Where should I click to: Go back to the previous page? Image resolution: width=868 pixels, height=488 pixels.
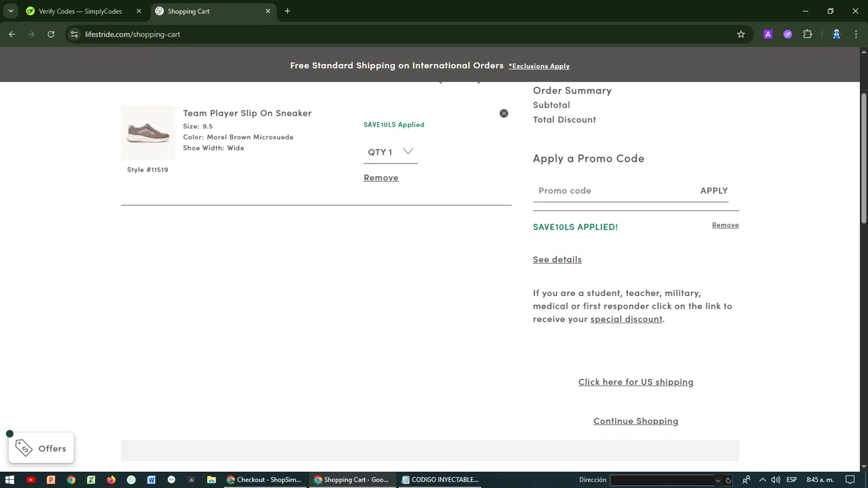point(12,34)
